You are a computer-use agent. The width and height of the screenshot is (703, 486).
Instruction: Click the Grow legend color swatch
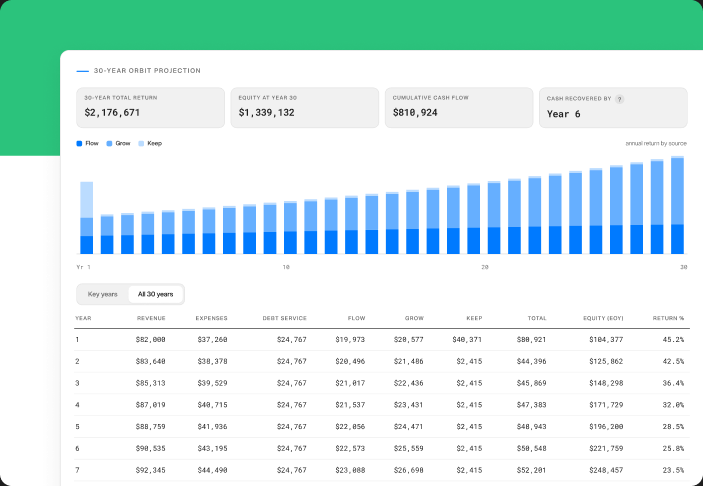(x=109, y=143)
